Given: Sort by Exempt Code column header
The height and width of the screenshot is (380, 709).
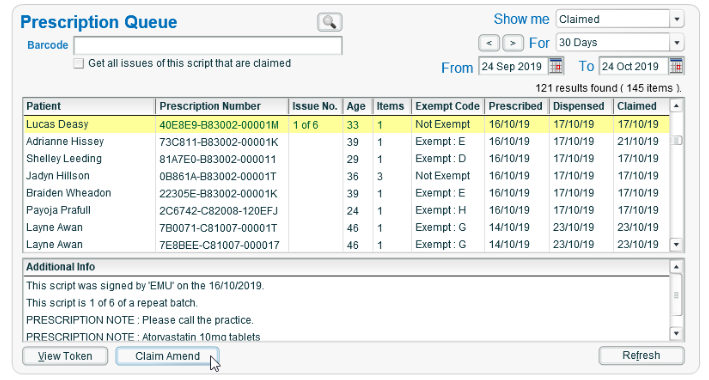Looking at the screenshot, I should (x=448, y=106).
